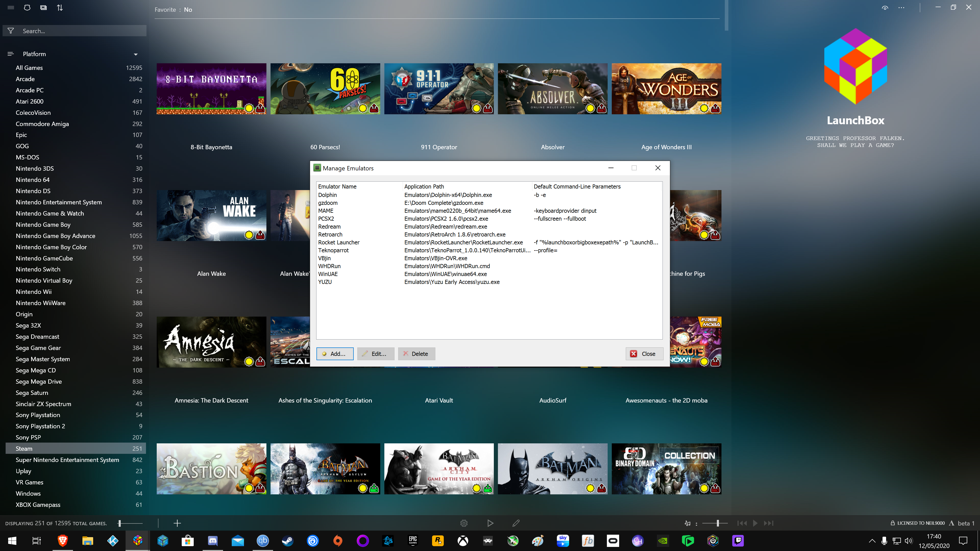The width and height of the screenshot is (980, 551).
Task: Select Super Nintendo Entertainment System platform
Action: [76, 460]
